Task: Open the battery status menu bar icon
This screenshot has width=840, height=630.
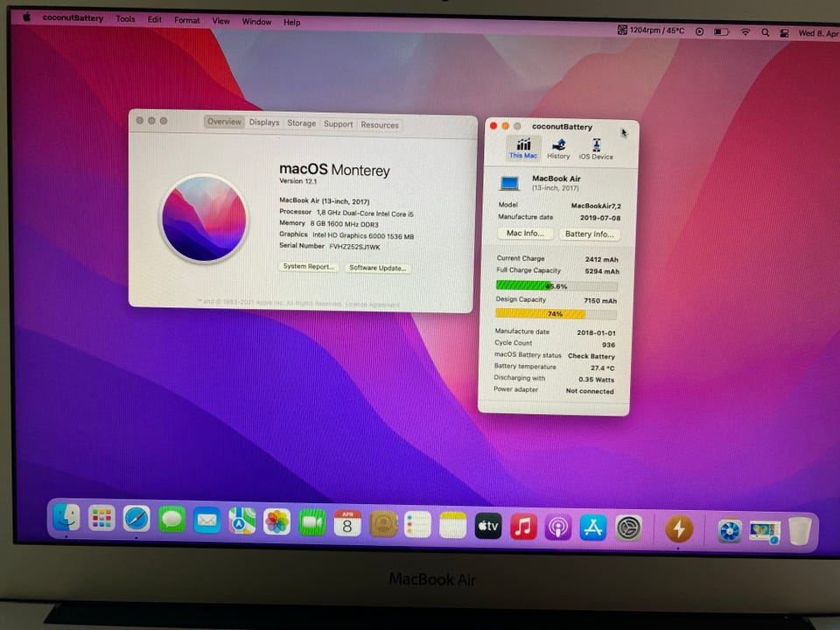Action: point(722,32)
